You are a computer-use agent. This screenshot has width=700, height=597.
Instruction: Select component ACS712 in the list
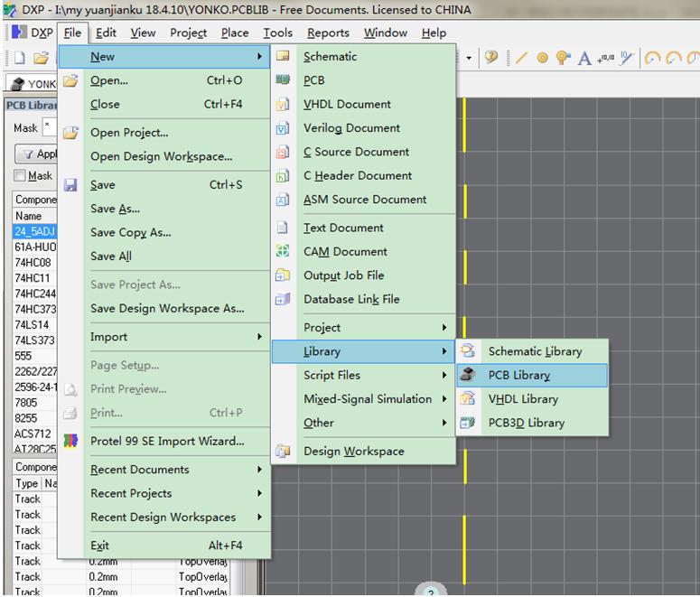35,434
